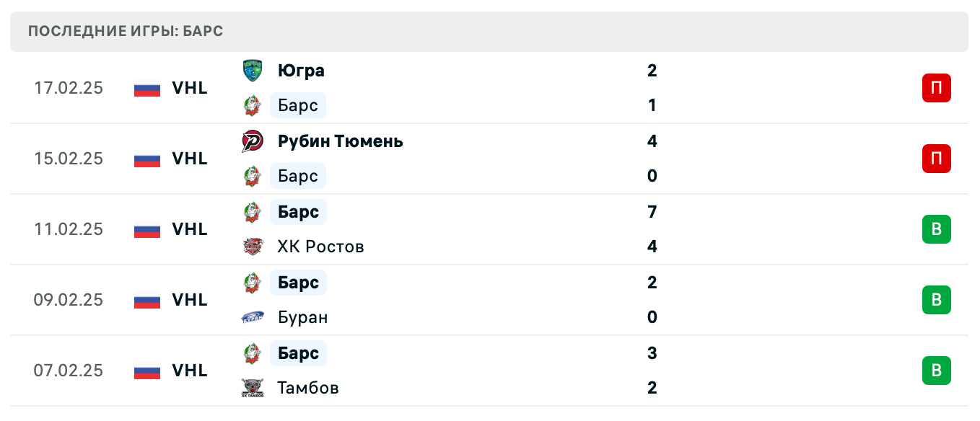The image size is (980, 421).
Task: Select the highlighted Барс name in the Буран match
Action: (298, 283)
